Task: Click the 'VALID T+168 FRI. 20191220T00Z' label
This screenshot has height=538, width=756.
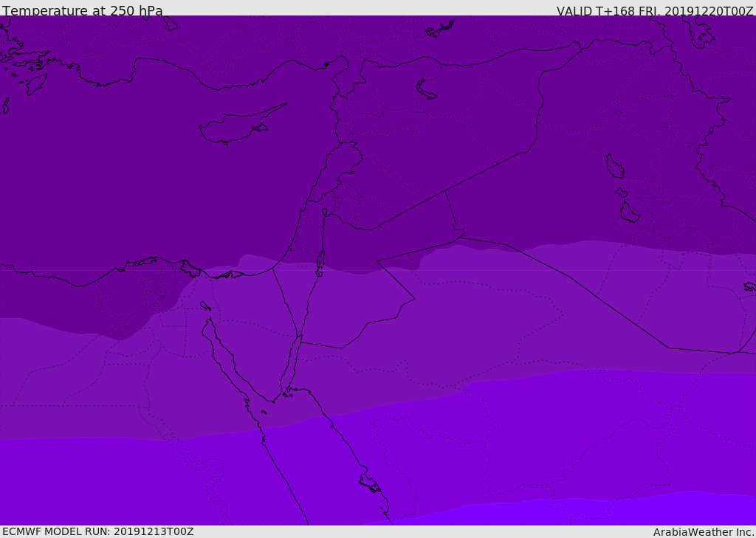Action: click(655, 10)
